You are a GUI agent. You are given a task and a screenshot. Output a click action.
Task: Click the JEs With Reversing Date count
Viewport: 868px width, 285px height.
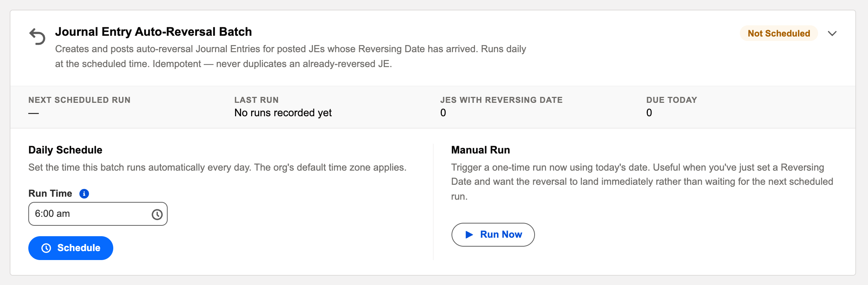tap(443, 113)
